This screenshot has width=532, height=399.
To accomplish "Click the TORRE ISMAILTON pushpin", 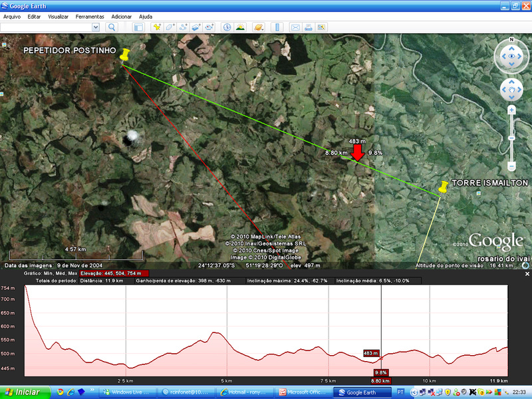I will (x=443, y=187).
